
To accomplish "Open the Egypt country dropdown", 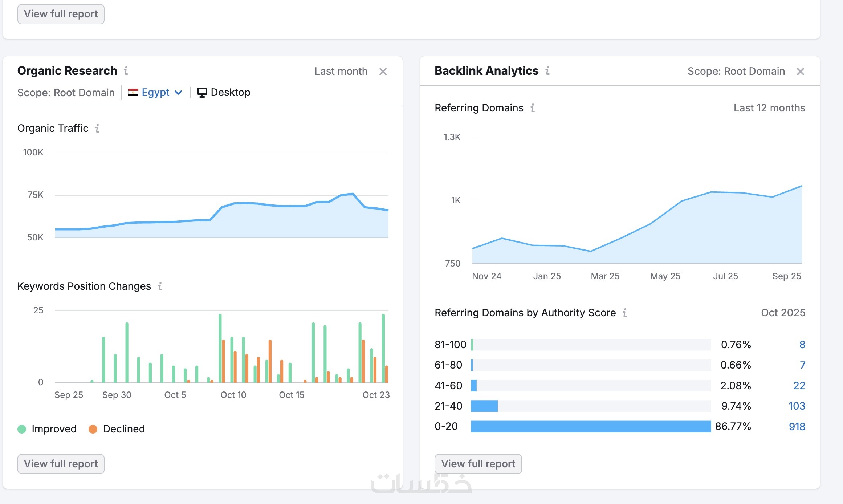I will coord(155,93).
